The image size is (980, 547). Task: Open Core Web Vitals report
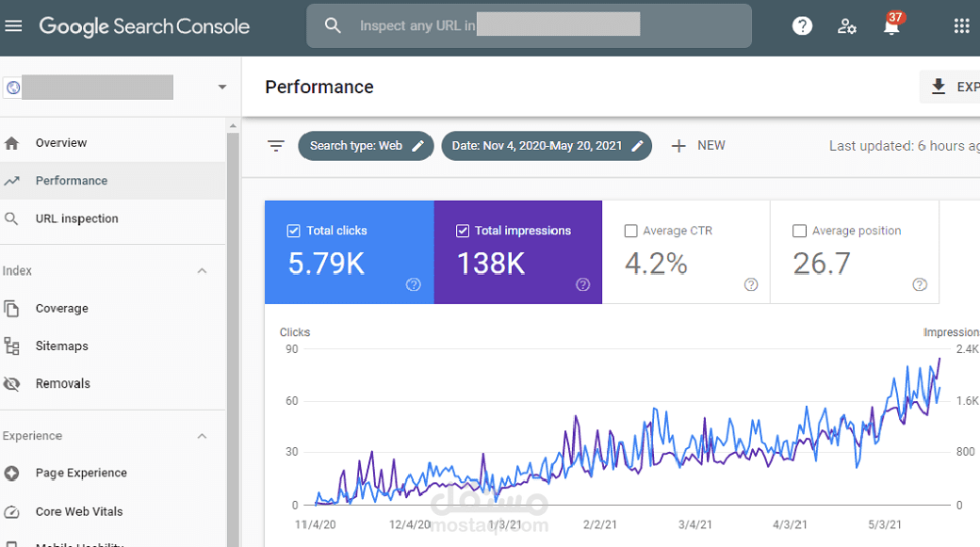[112, 512]
